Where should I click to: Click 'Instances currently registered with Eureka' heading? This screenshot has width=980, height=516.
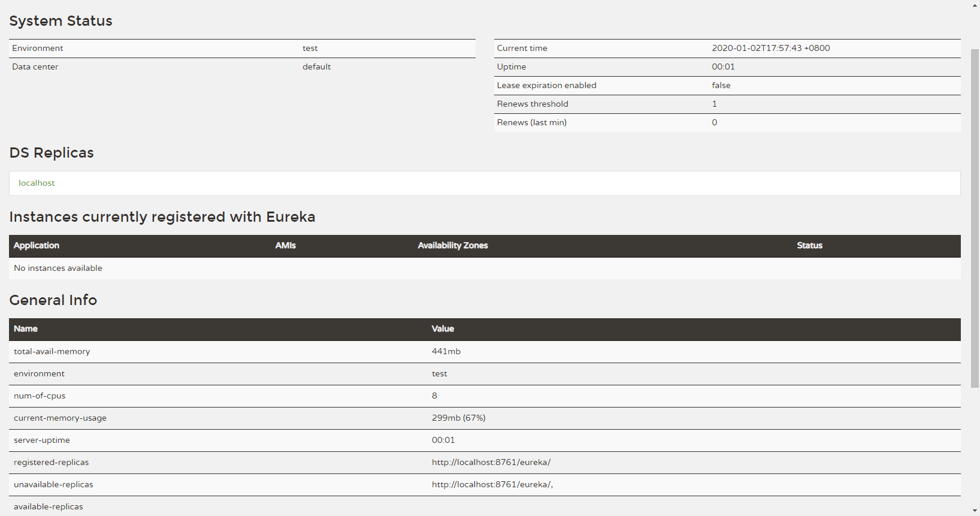point(162,217)
